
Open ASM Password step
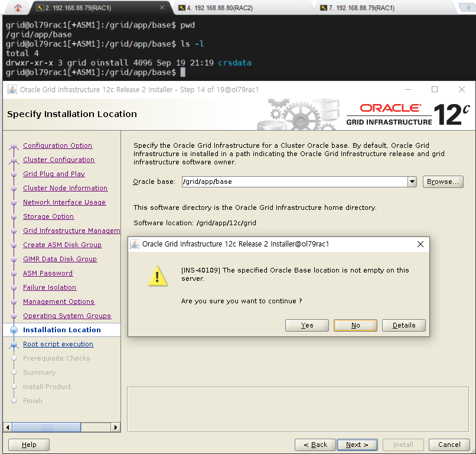tap(48, 273)
